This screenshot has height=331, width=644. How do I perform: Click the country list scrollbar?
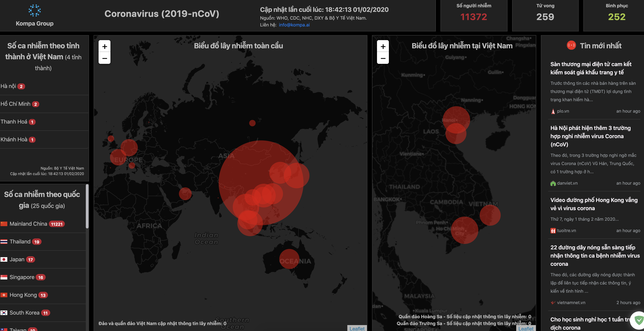click(x=87, y=206)
